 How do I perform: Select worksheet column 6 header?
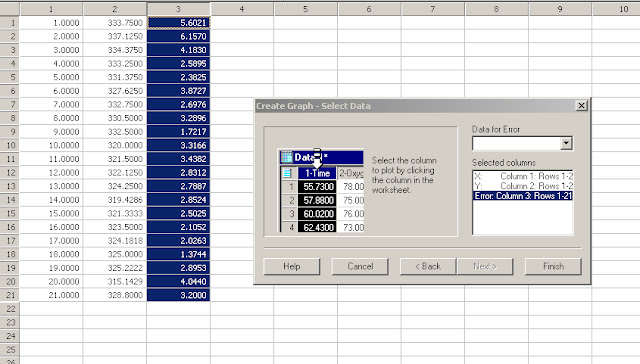tap(369, 9)
